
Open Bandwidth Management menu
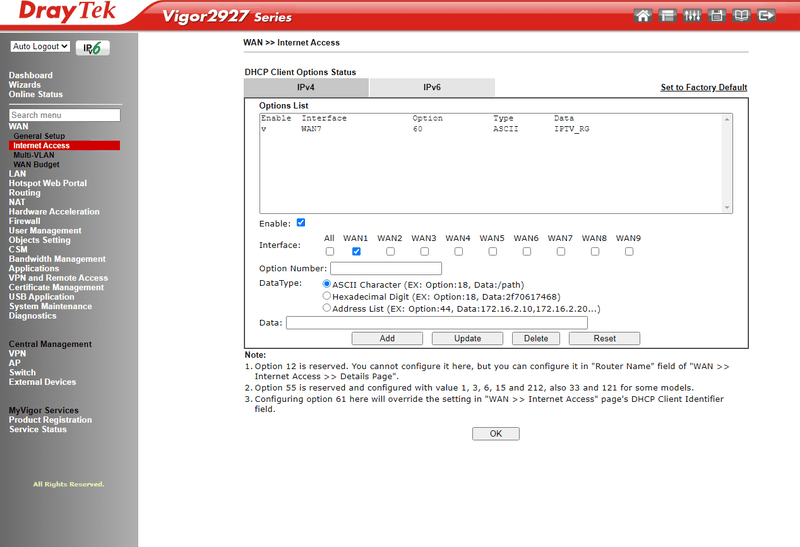[57, 259]
